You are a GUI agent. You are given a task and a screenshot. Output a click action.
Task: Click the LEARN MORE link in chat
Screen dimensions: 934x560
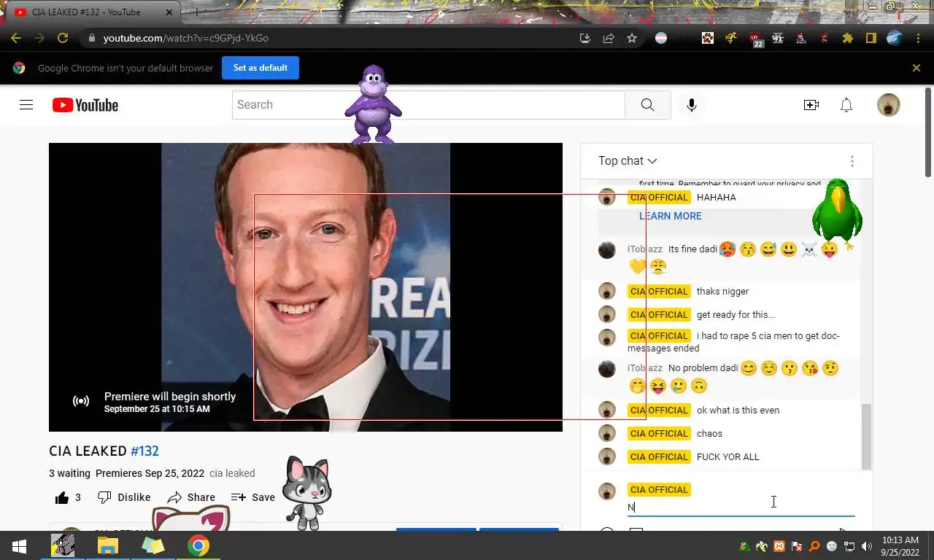[671, 216]
